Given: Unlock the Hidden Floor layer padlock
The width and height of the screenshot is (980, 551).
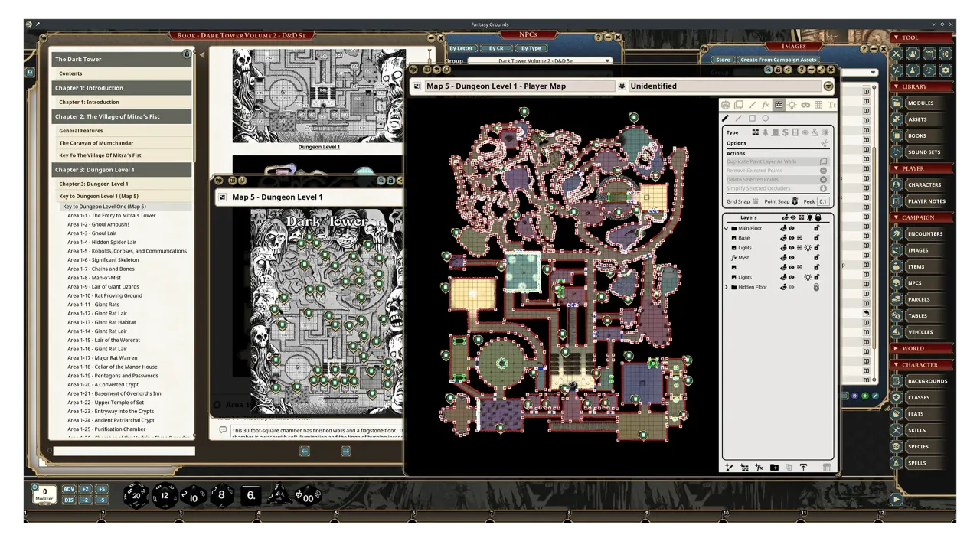Looking at the screenshot, I should (817, 287).
